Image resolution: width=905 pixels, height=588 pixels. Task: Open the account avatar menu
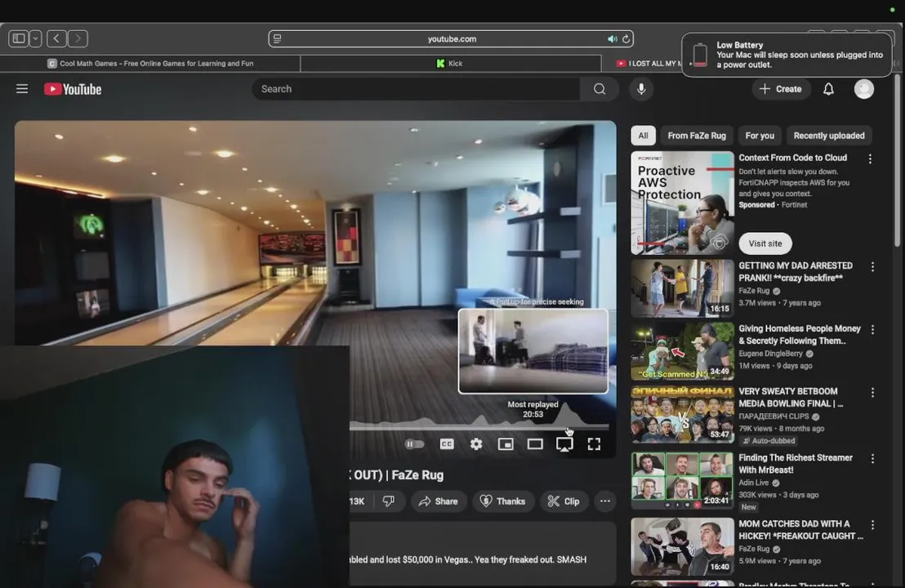point(864,89)
